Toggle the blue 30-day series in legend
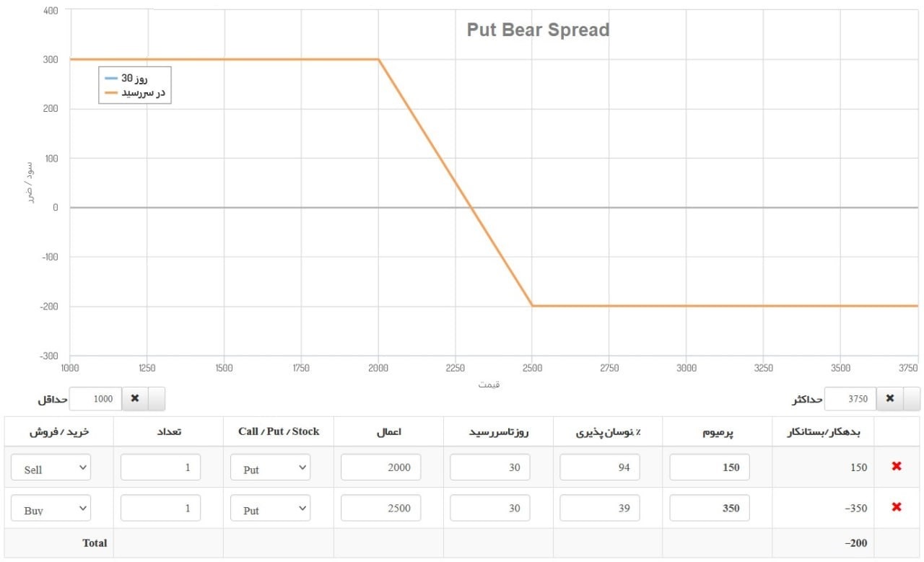This screenshot has width=924, height=562. point(135,78)
